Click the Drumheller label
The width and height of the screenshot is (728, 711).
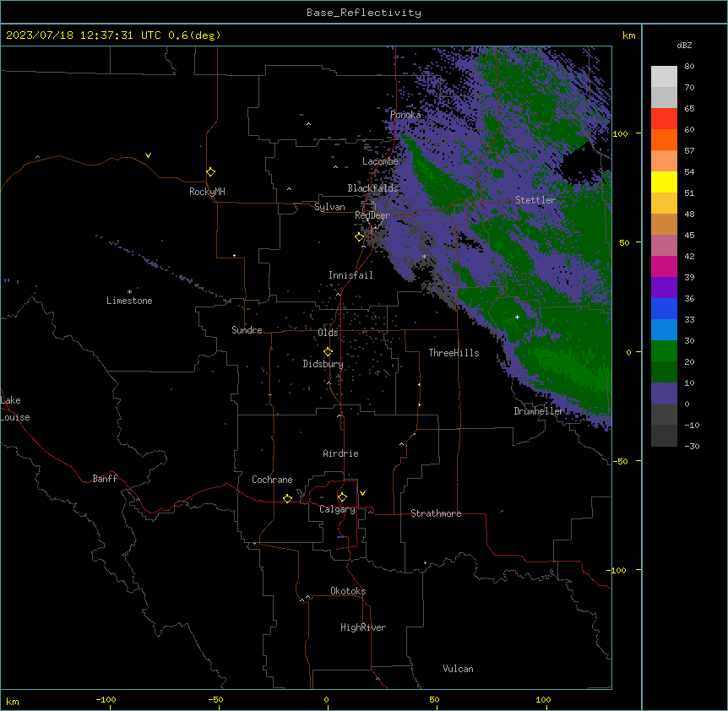[540, 411]
